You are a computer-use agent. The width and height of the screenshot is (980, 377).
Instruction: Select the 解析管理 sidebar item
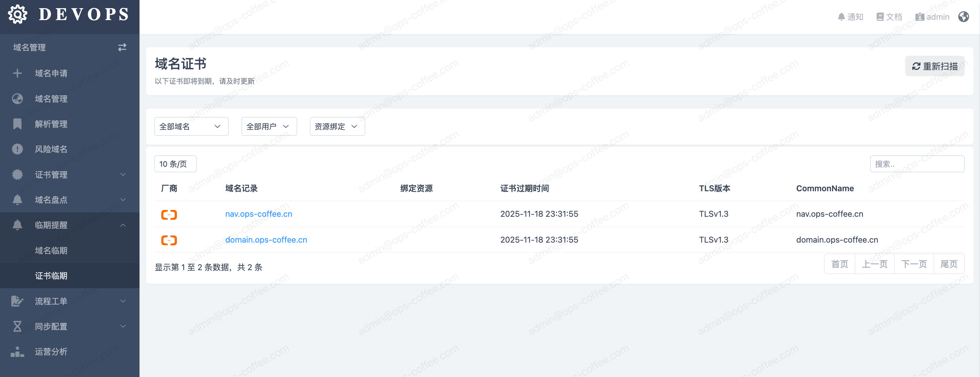click(x=51, y=124)
